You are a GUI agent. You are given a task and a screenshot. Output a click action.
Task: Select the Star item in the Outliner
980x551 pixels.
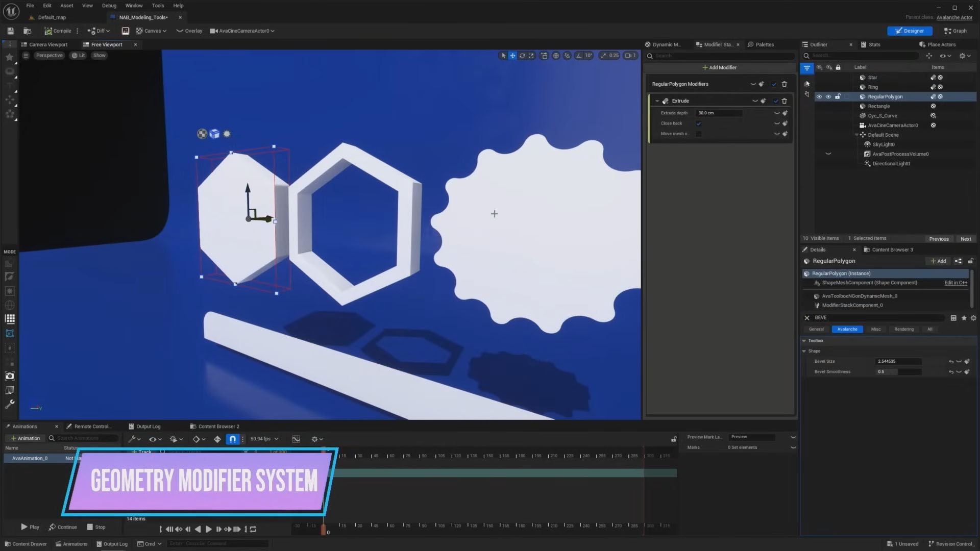[872, 78]
